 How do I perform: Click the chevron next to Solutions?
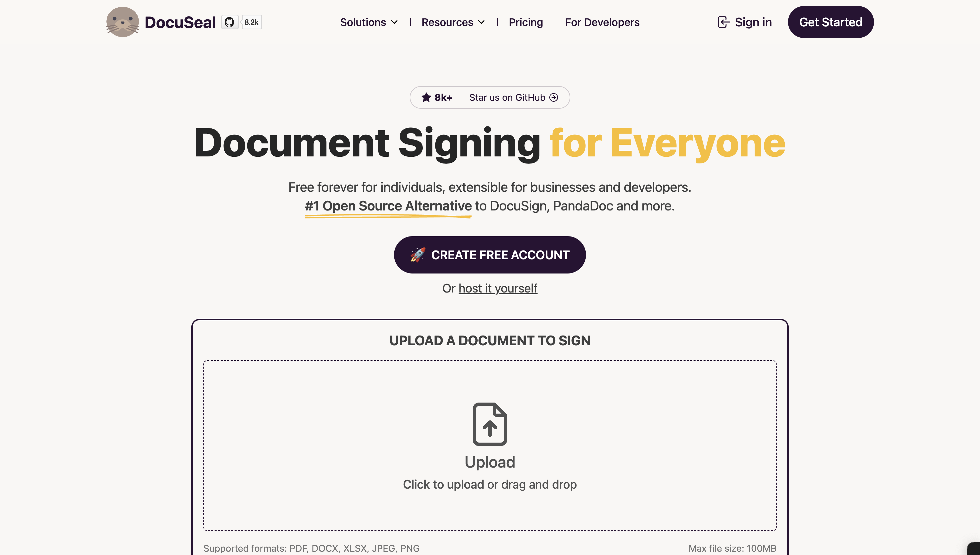point(395,22)
